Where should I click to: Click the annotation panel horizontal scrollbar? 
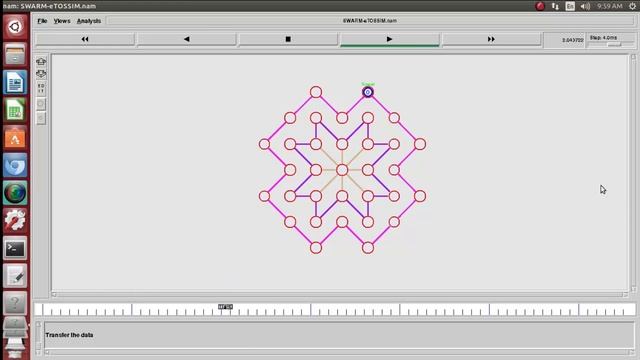[340, 352]
